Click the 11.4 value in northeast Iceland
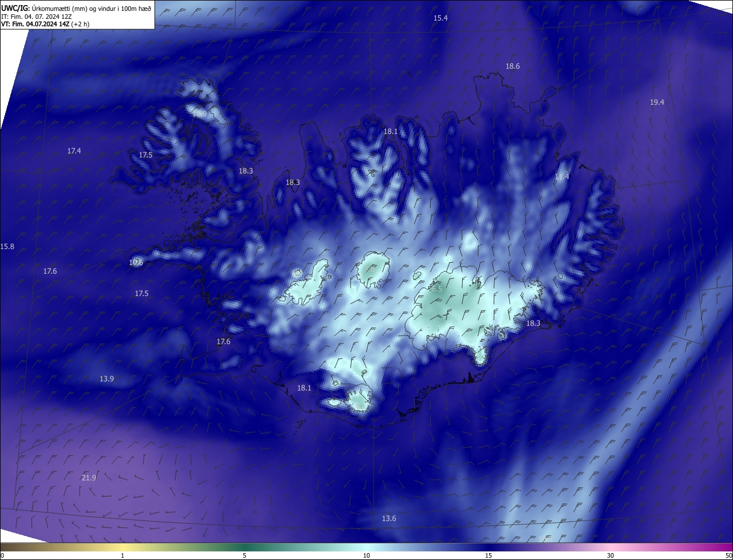The width and height of the screenshot is (733, 560). 562,177
